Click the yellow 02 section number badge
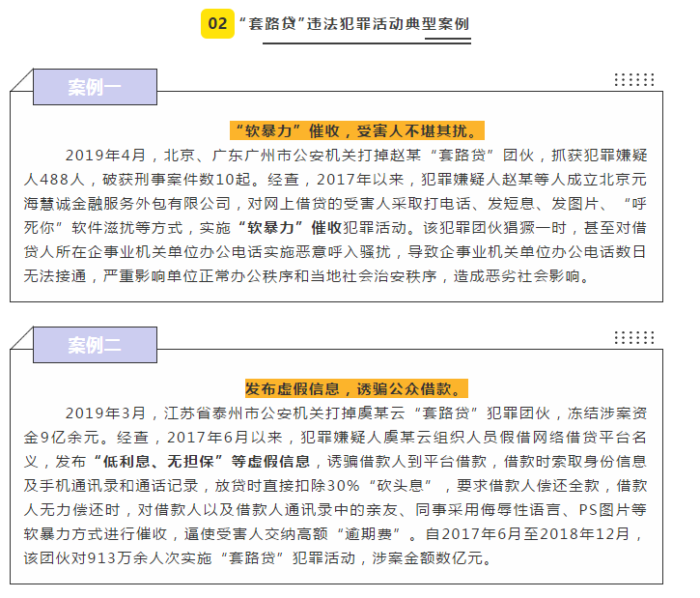This screenshot has height=598, width=700. [x=217, y=24]
